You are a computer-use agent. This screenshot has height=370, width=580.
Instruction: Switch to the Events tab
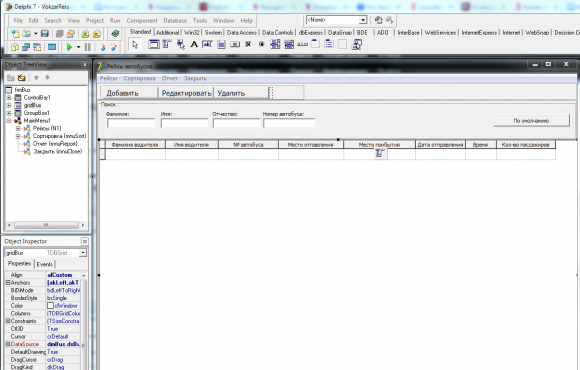[45, 264]
